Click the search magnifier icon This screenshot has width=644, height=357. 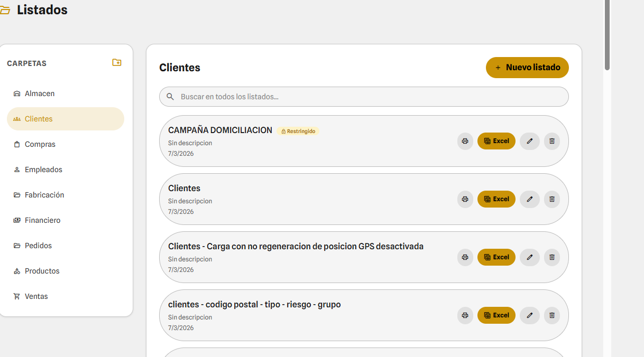tap(170, 97)
